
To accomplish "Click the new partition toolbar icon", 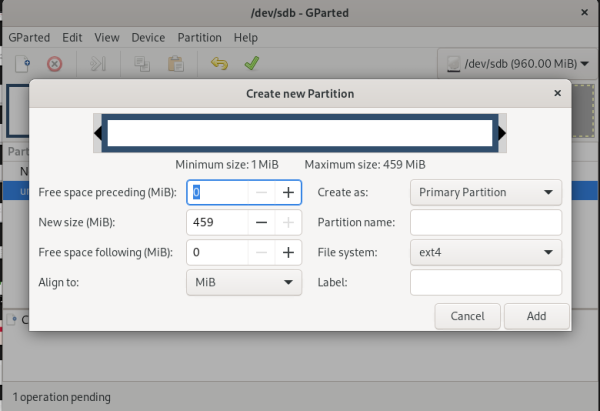I will (x=22, y=64).
